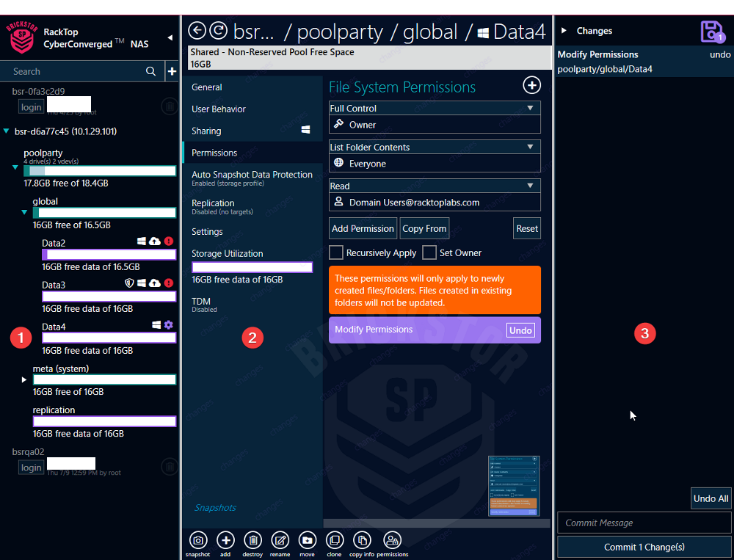734x560 pixels.
Task: Click Commit 1 Change(s) button
Action: (x=644, y=547)
